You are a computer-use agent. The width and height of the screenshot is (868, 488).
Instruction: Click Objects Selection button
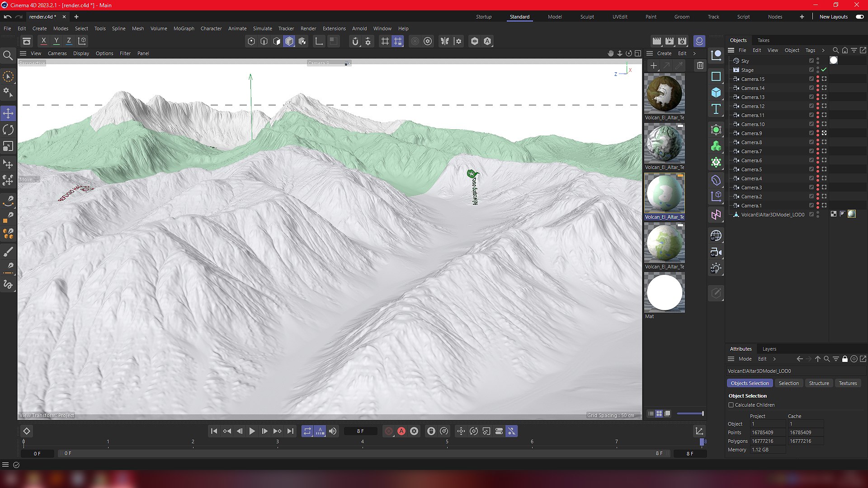(x=750, y=384)
